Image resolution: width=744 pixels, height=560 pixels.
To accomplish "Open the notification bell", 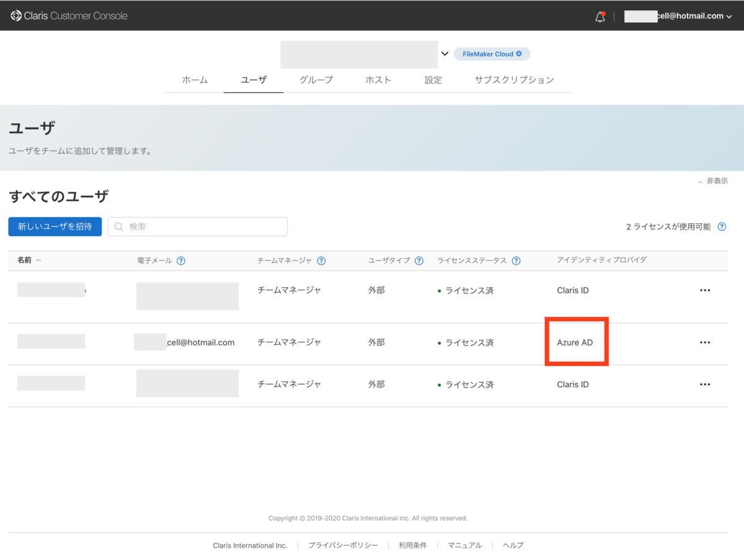I will coord(600,17).
